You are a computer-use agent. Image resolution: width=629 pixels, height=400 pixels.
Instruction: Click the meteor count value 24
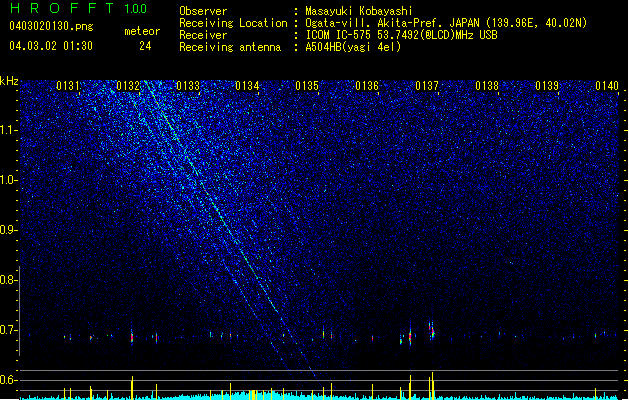(x=145, y=46)
